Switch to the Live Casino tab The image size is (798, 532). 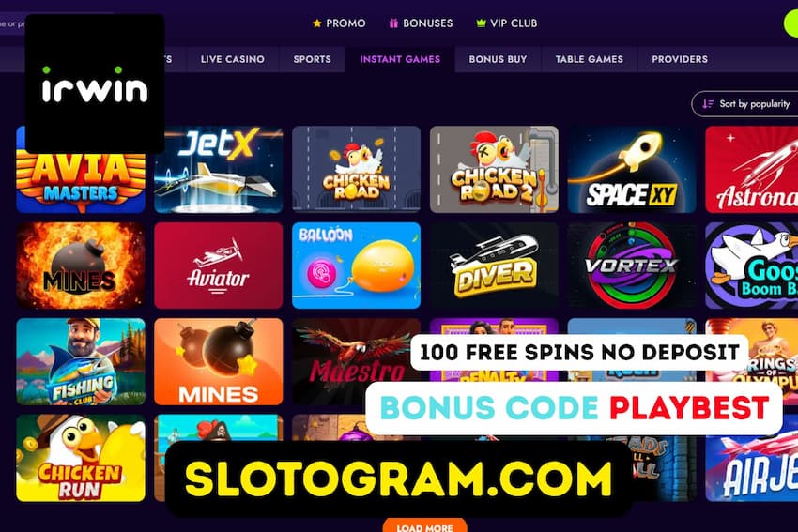(233, 59)
